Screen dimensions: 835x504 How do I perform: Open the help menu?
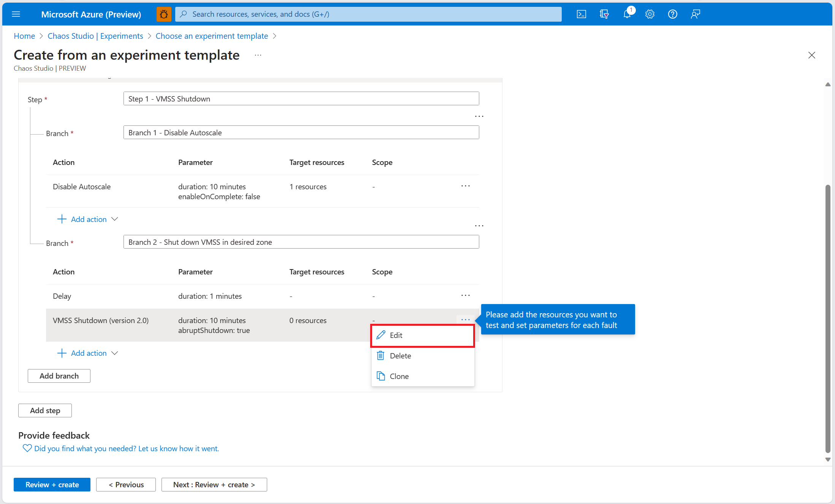click(672, 14)
